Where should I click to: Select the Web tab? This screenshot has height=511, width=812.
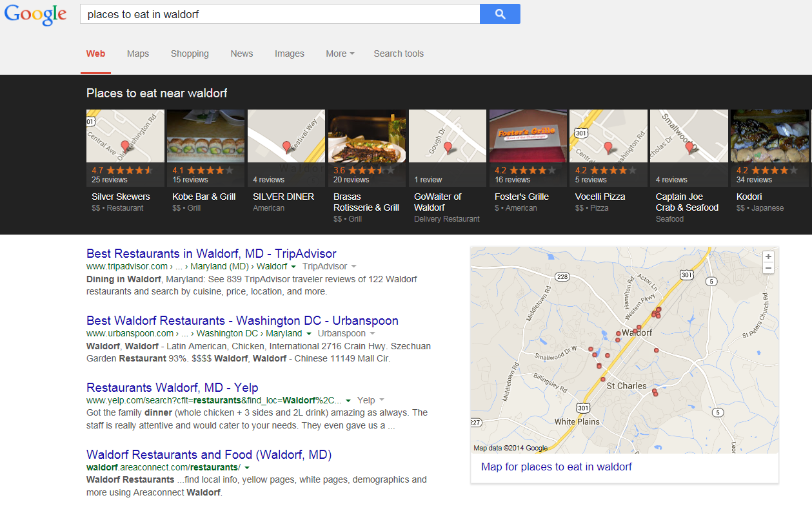96,53
